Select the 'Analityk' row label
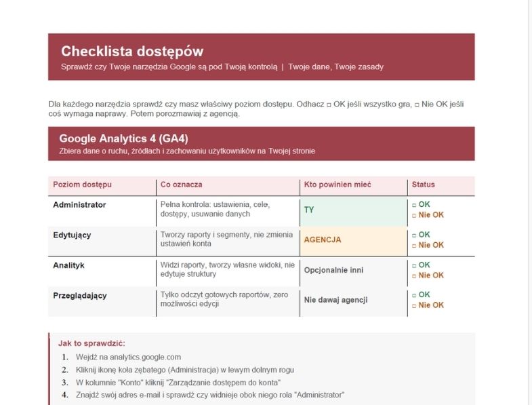 68,265
